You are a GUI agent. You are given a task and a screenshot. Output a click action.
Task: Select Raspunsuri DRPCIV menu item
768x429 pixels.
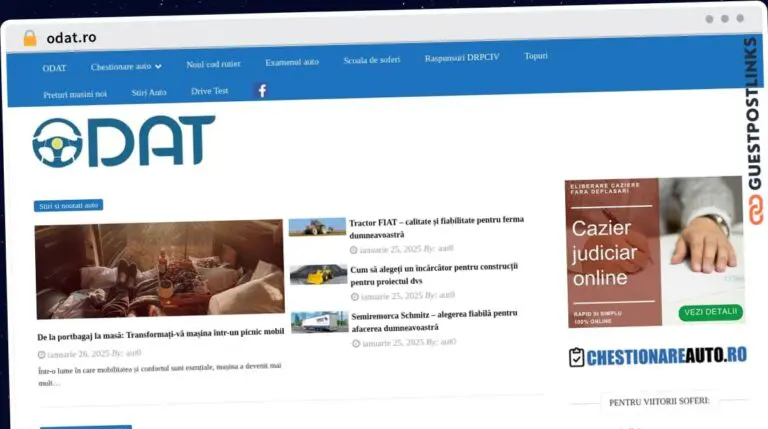[462, 57]
